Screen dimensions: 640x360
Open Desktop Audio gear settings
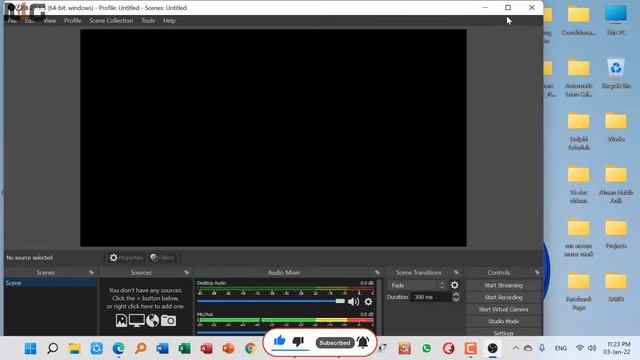[x=368, y=302]
